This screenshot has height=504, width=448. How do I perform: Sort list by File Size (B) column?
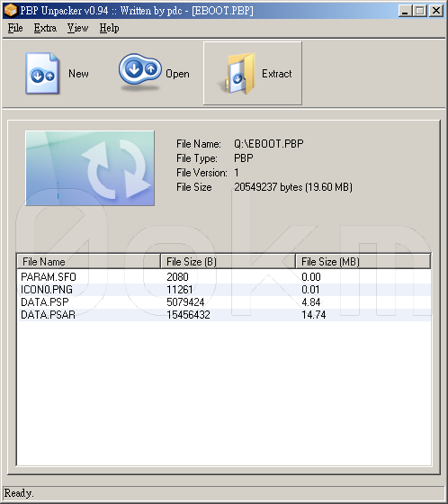pos(228,262)
